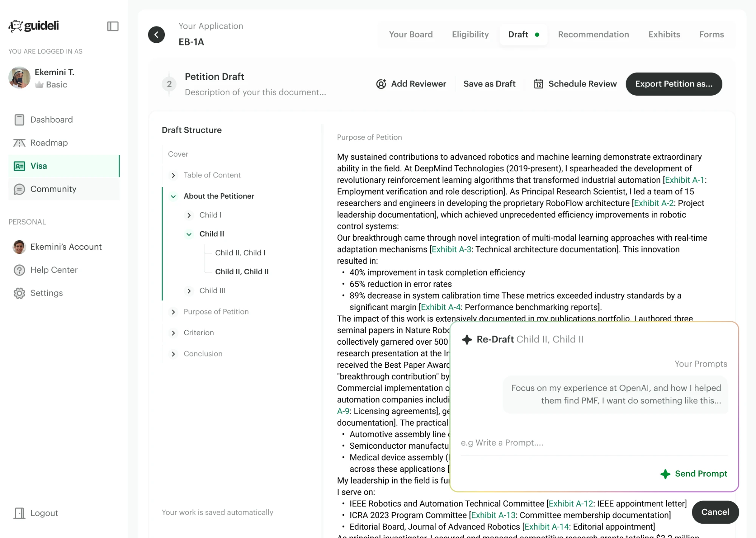Expand Child I node

(189, 215)
